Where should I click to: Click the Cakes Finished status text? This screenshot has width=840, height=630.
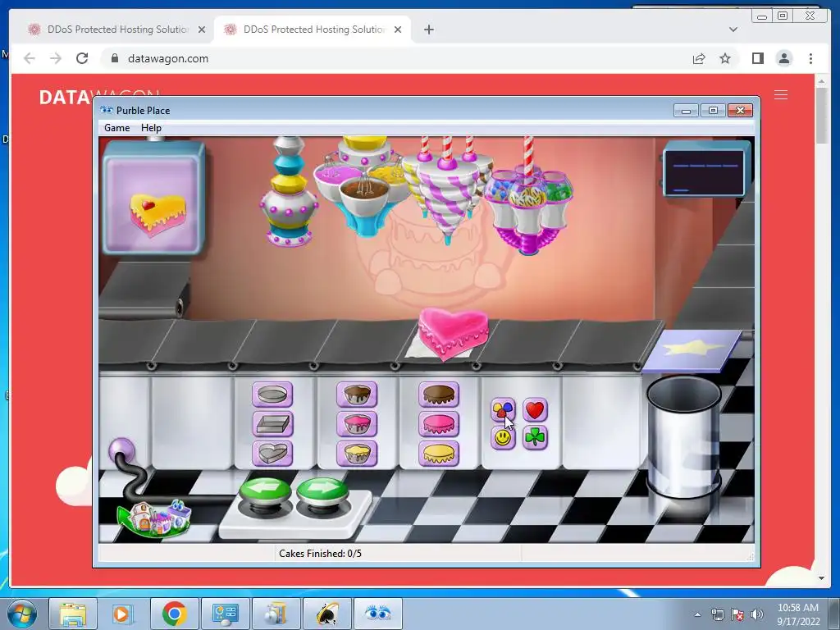pos(321,554)
